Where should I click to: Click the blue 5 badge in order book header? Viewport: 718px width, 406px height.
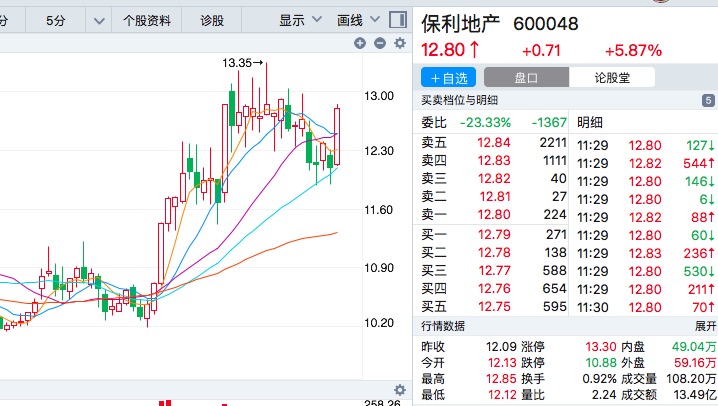(708, 100)
